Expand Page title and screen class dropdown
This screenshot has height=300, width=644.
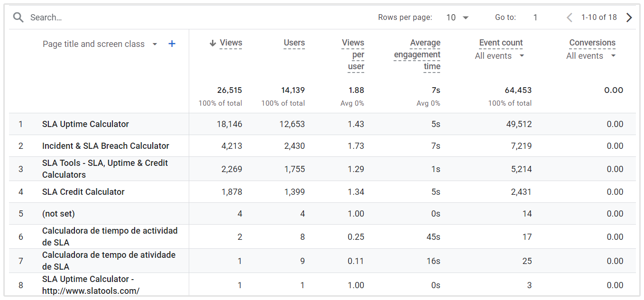[x=155, y=44]
